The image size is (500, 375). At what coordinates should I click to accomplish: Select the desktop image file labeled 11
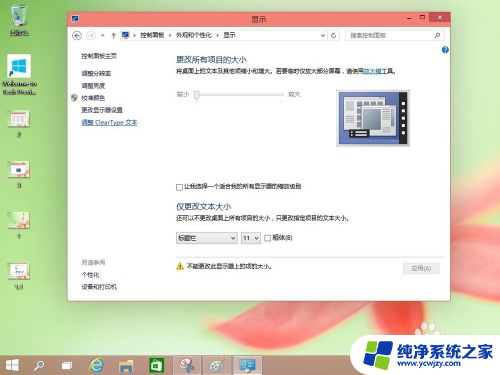click(19, 275)
